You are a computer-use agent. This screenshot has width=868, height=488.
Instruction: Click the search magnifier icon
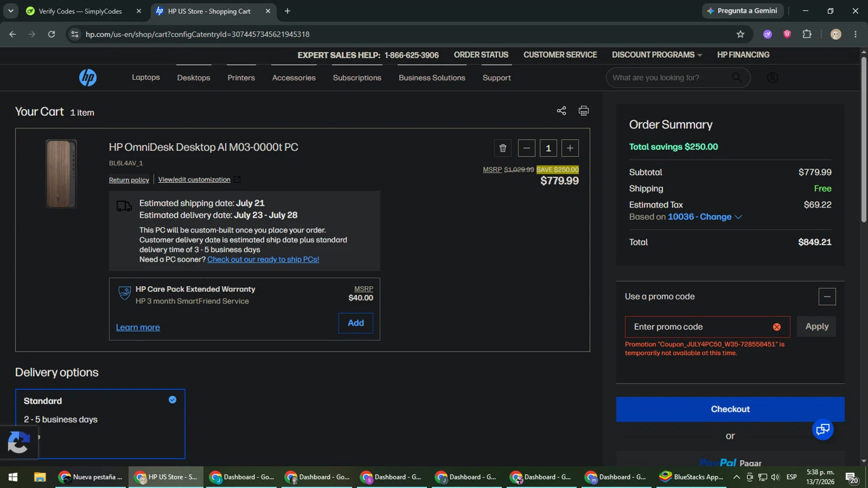click(737, 77)
